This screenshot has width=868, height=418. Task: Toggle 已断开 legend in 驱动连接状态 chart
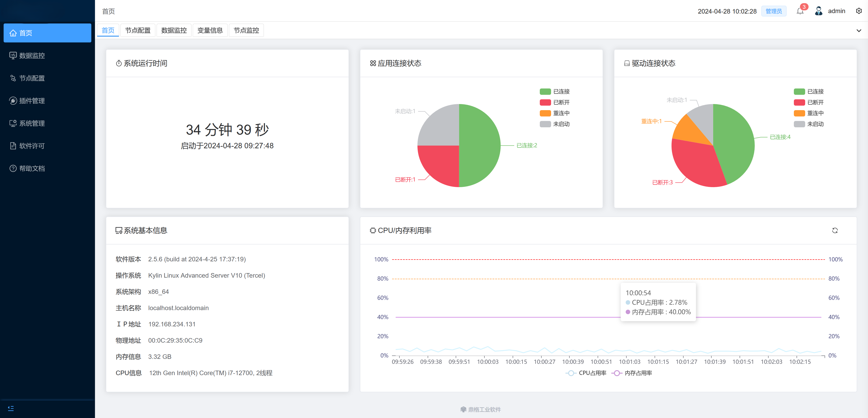pos(809,102)
